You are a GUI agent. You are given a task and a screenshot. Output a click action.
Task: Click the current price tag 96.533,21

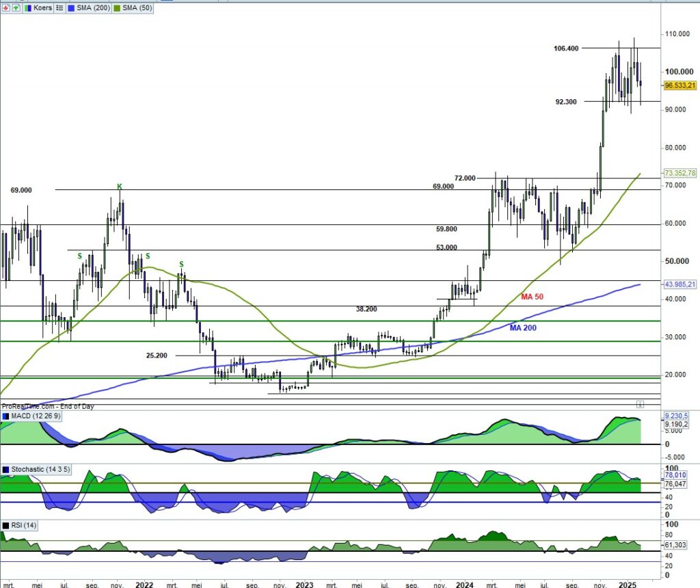(x=679, y=85)
